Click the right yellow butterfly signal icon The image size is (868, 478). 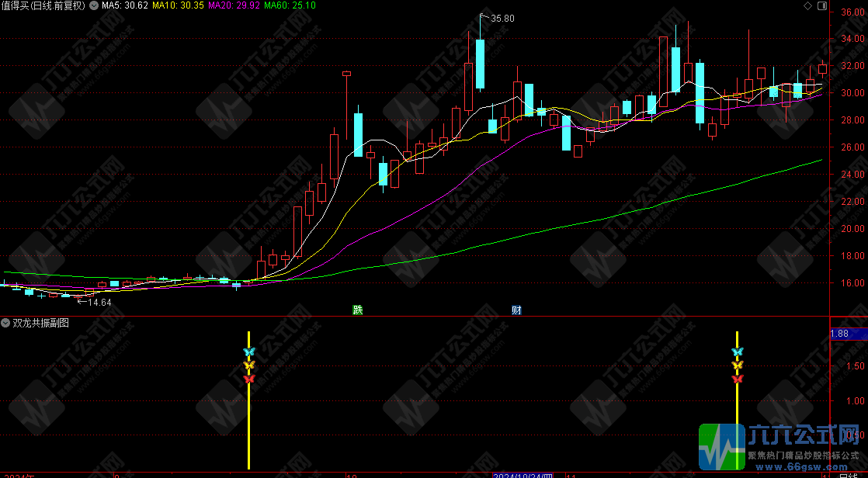tap(737, 365)
